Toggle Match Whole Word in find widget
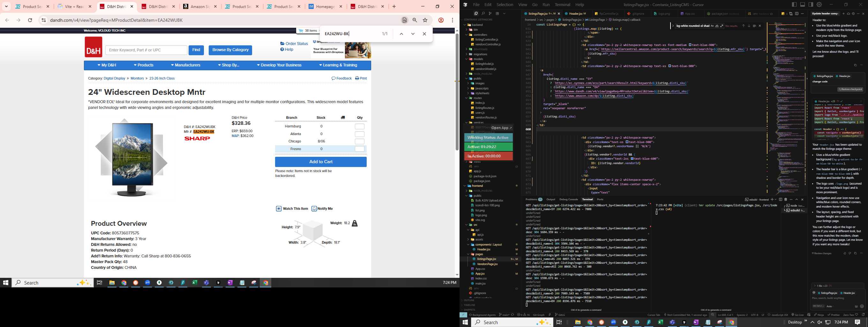868x327 pixels. point(717,26)
